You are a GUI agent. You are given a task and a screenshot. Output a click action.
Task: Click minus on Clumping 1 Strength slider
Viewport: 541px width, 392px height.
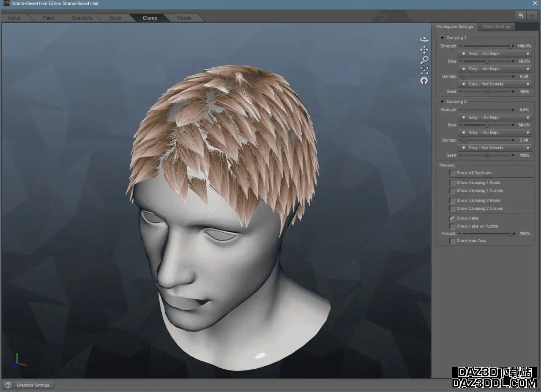(x=461, y=46)
